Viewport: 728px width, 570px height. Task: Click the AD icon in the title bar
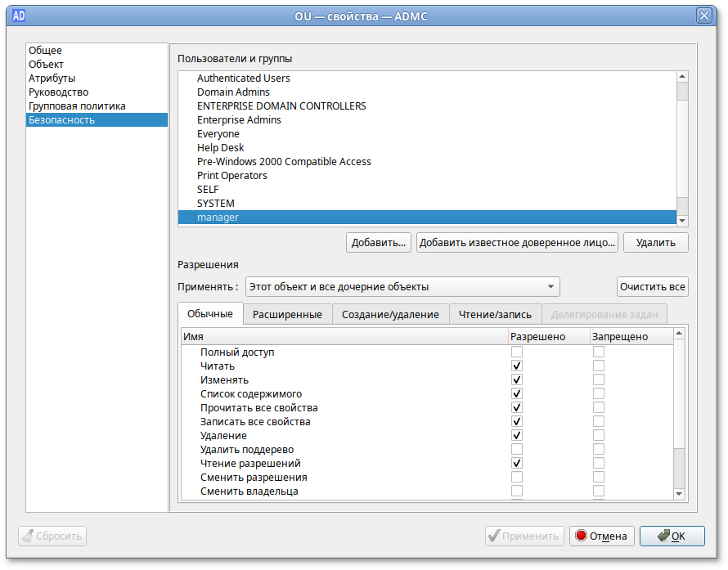click(x=18, y=16)
